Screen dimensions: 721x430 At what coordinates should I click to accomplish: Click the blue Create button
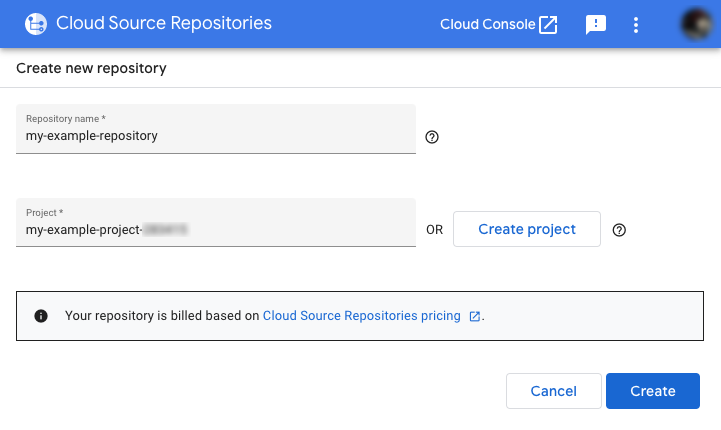click(x=652, y=391)
